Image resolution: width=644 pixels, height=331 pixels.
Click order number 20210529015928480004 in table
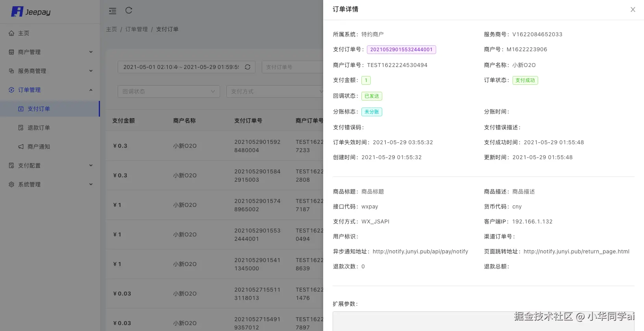point(257,146)
